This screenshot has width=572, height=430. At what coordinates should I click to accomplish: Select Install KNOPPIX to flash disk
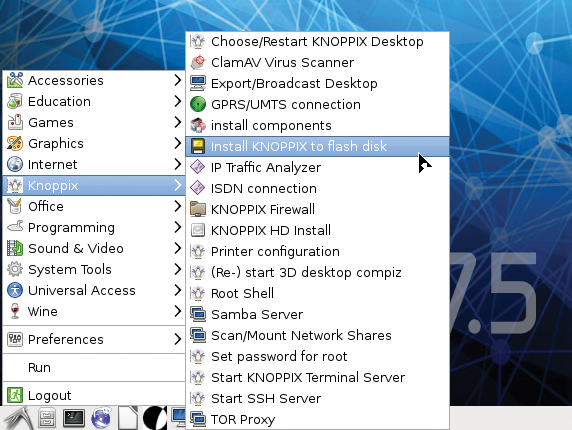point(317,146)
